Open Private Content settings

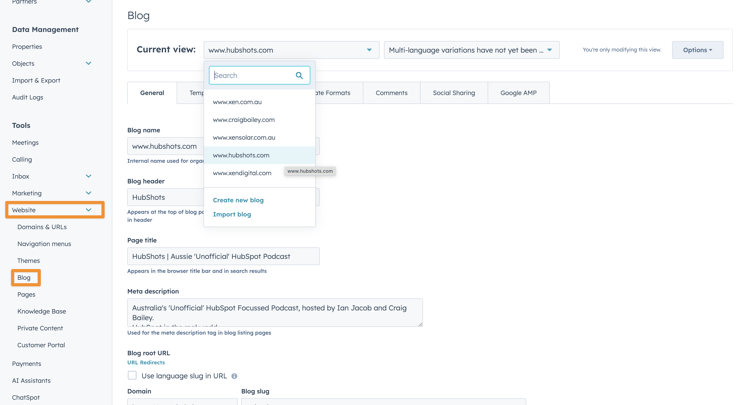40,328
